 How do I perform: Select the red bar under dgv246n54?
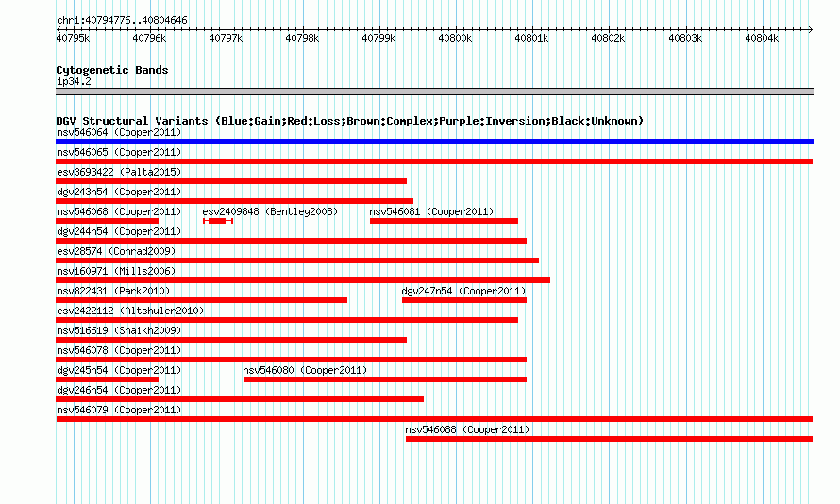(240, 399)
